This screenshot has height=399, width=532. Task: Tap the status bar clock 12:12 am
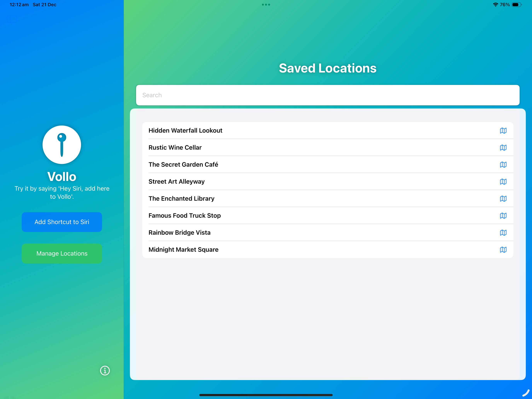click(19, 5)
